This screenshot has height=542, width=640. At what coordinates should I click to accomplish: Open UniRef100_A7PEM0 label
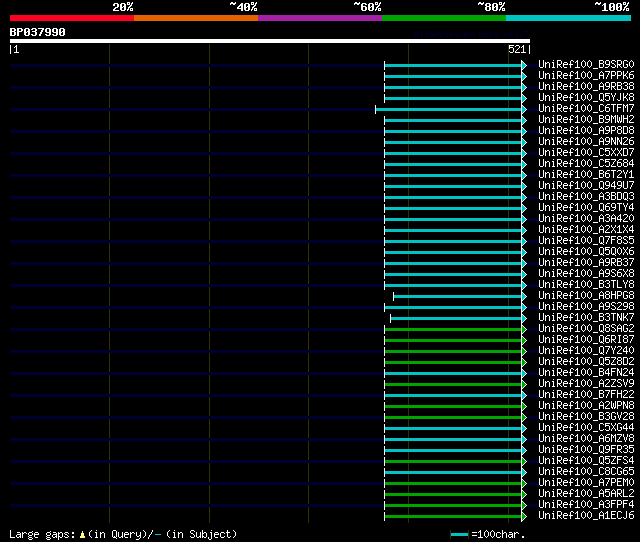tap(586, 483)
